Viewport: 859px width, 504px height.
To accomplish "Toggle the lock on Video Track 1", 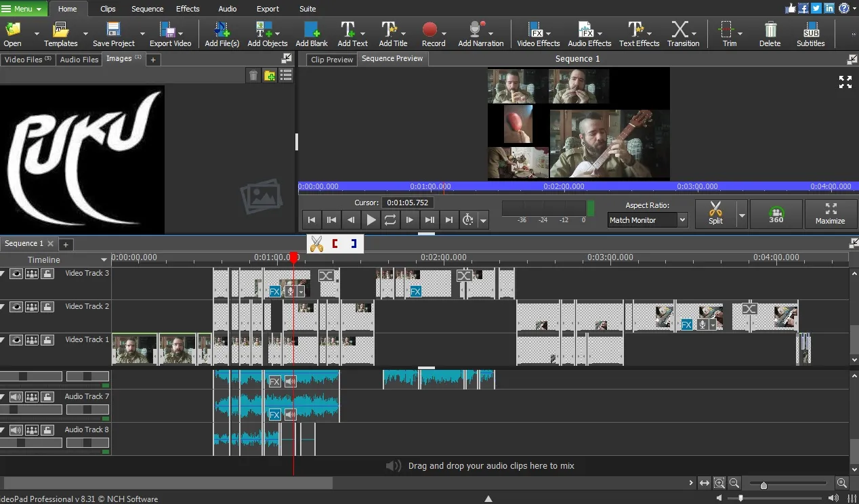I will click(47, 340).
